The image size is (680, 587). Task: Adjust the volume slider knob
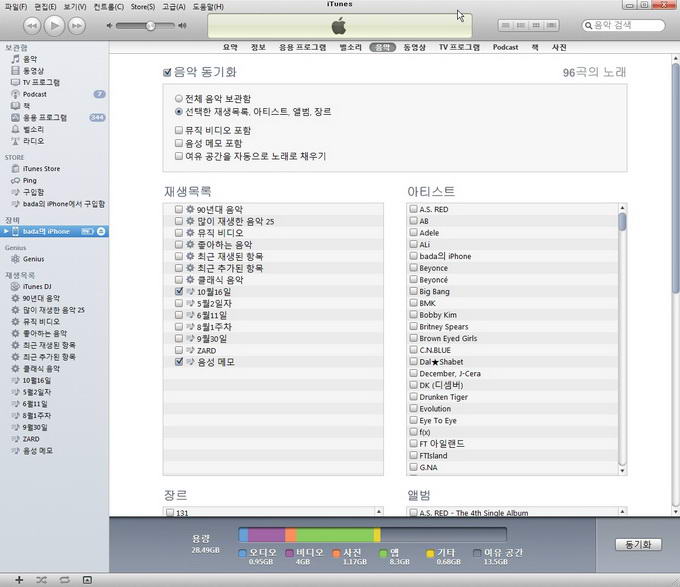click(150, 26)
